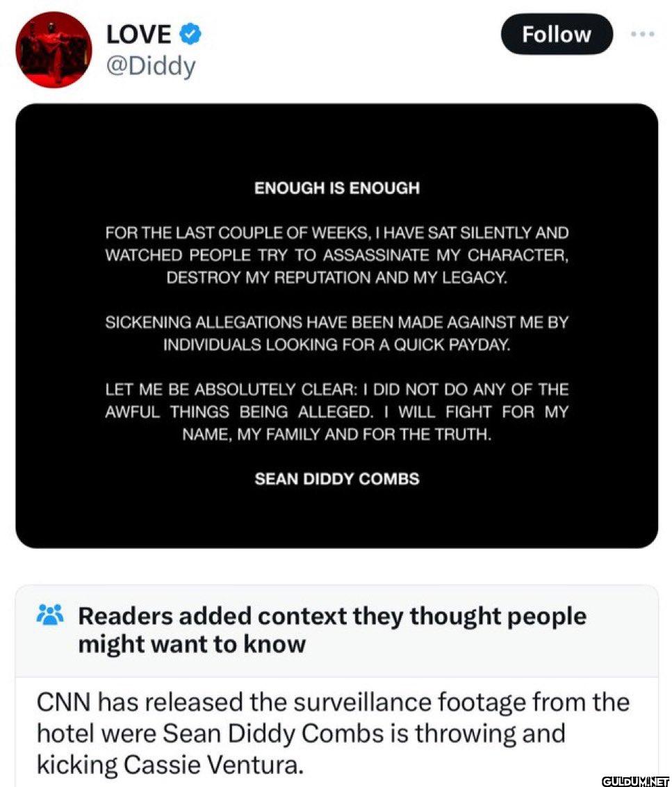This screenshot has height=787, width=672.
Task: Click the Follow button
Action: click(557, 34)
